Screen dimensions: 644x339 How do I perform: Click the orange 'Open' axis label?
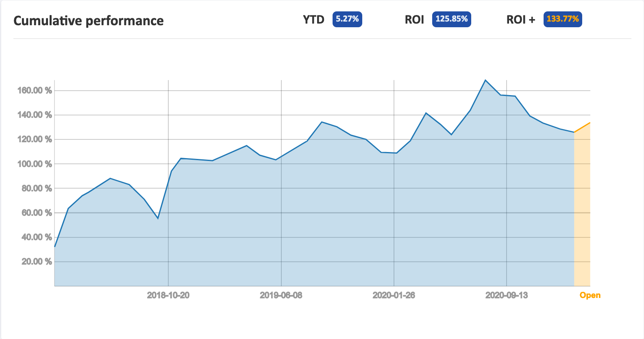pyautogui.click(x=590, y=295)
